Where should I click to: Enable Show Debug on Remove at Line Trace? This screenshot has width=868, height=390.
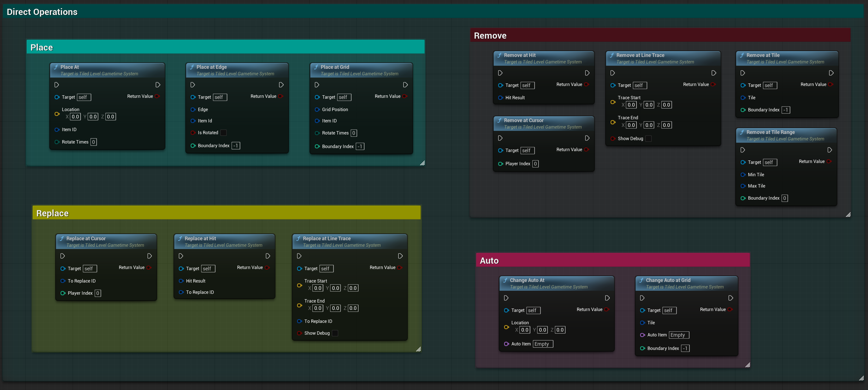click(x=648, y=138)
